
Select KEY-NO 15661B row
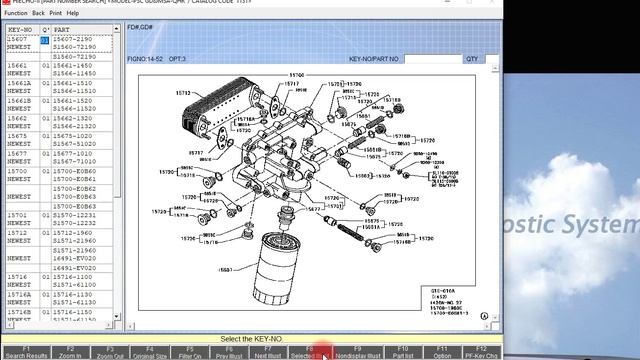point(59,104)
